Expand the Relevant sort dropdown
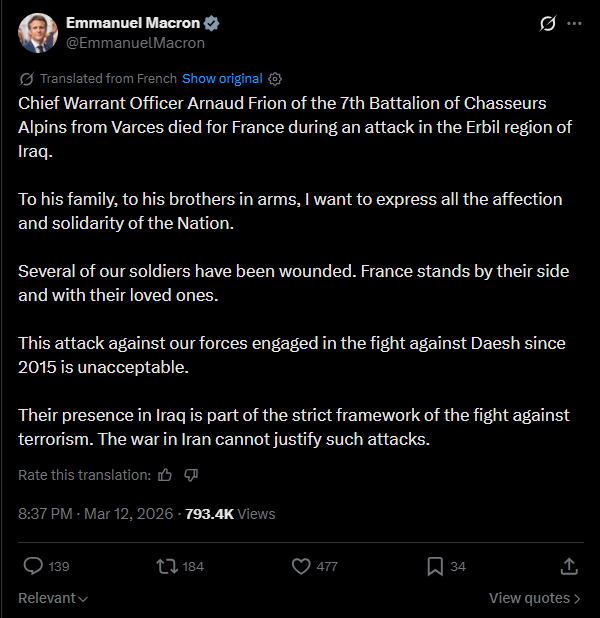This screenshot has height=618, width=600. 53,598
